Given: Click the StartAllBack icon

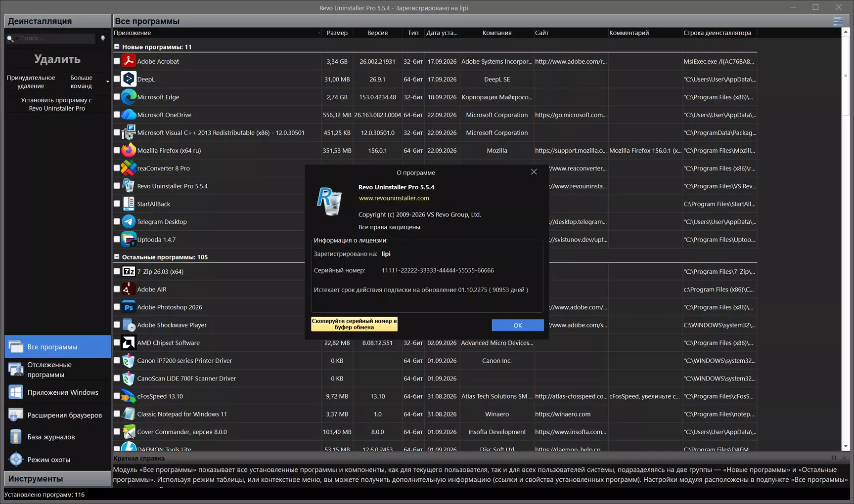Looking at the screenshot, I should 129,204.
